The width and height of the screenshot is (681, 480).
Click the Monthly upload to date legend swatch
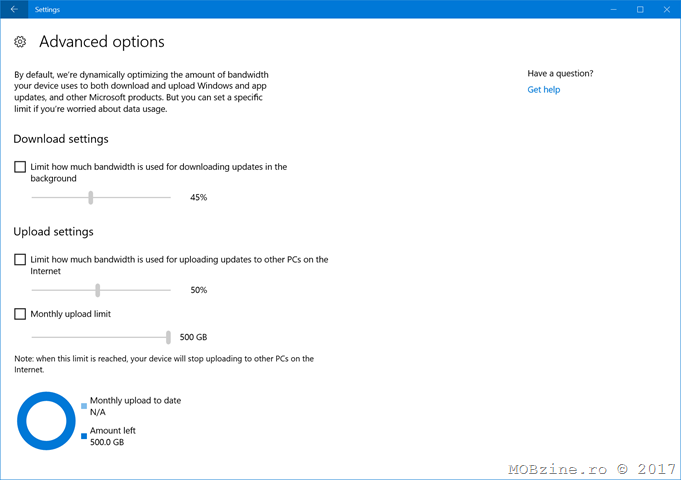(84, 406)
